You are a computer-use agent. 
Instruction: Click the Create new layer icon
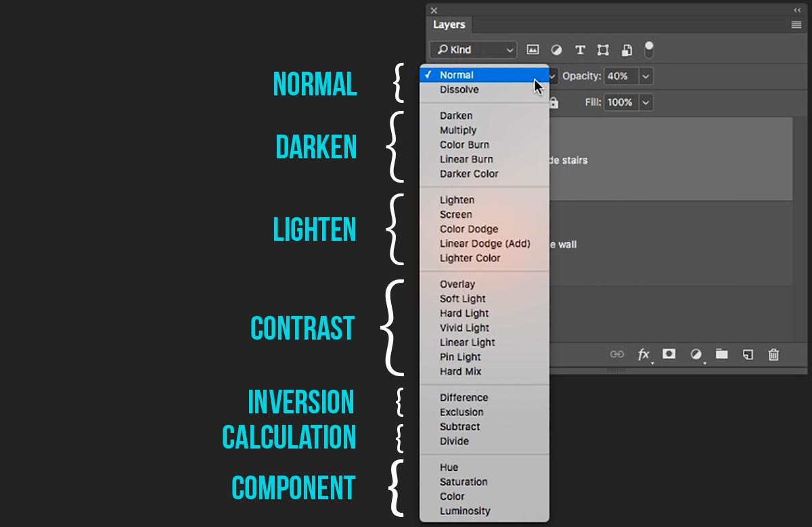[x=747, y=354]
